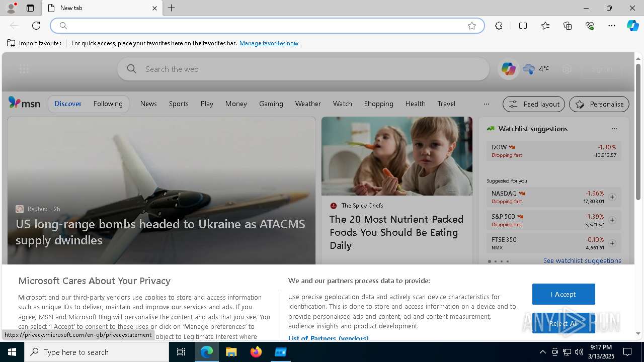
Task: Expand more MSN categories ellipsis
Action: pos(486,104)
